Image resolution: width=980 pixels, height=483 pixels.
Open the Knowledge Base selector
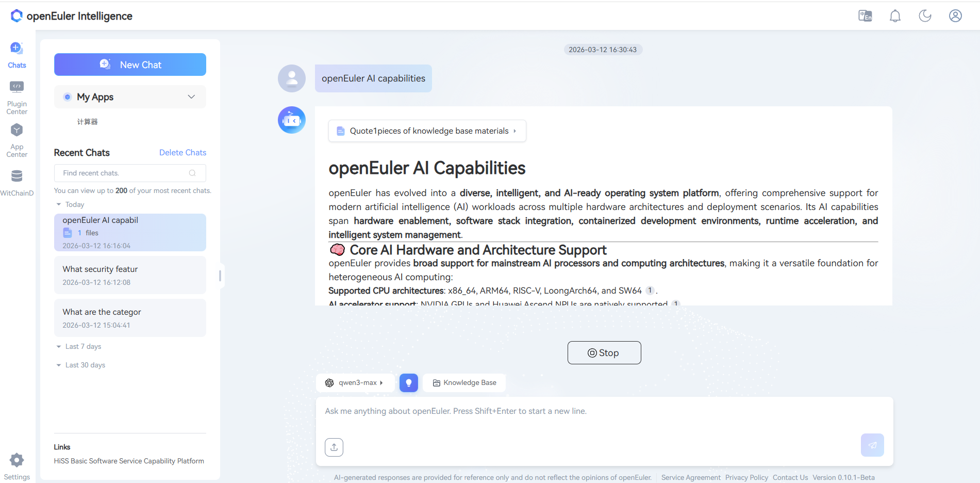pyautogui.click(x=464, y=383)
